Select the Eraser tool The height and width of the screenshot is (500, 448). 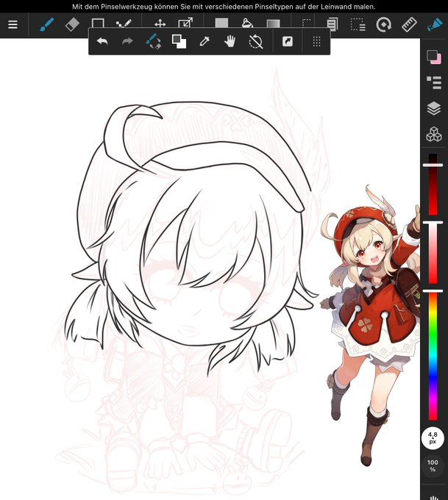72,24
